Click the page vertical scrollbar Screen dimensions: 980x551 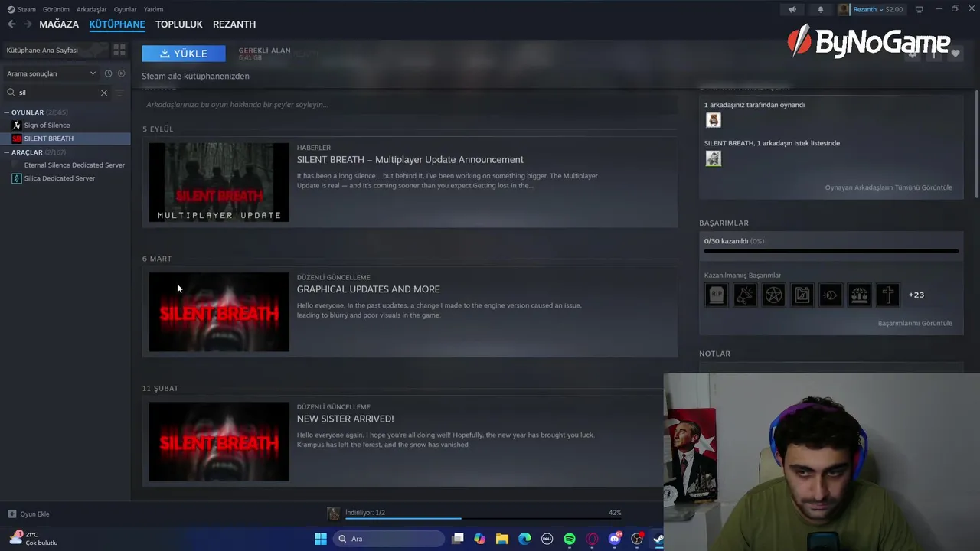(x=975, y=143)
